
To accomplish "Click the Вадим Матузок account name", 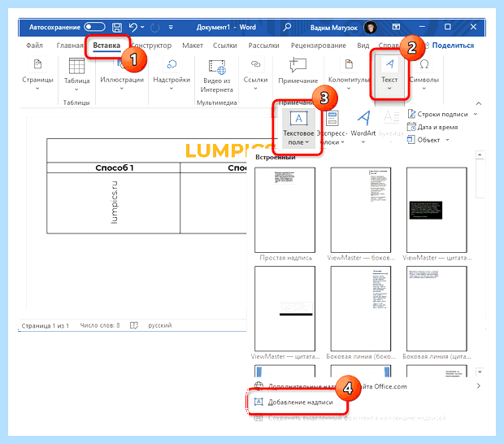I will pos(333,28).
